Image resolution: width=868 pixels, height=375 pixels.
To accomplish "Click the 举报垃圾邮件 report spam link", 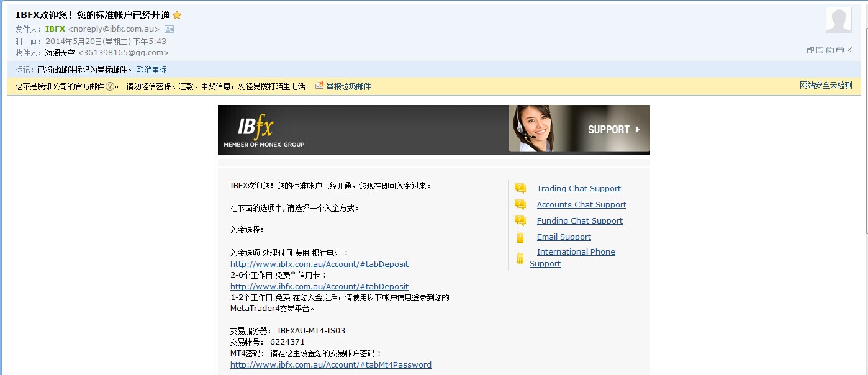I will (348, 87).
